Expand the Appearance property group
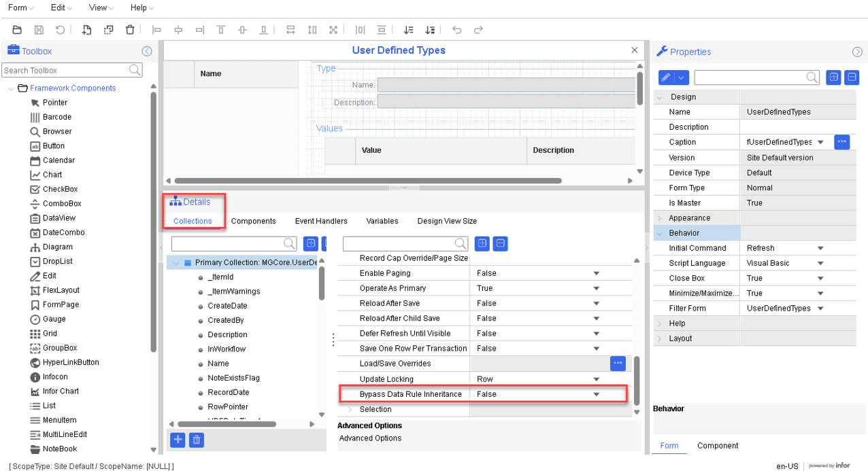This screenshot has width=868, height=471. point(659,218)
